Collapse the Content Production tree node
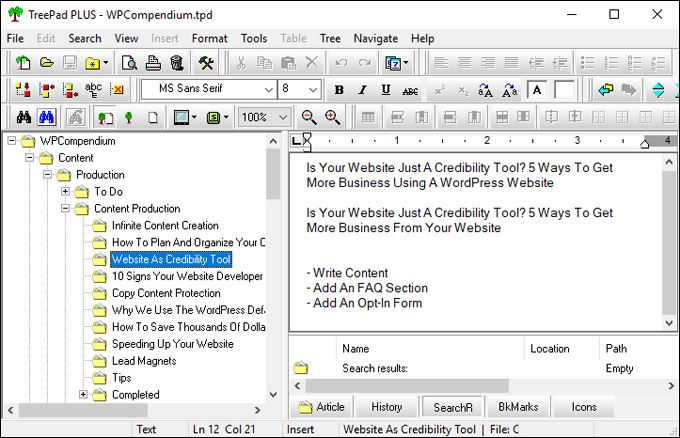The image size is (680, 438). pyautogui.click(x=65, y=209)
